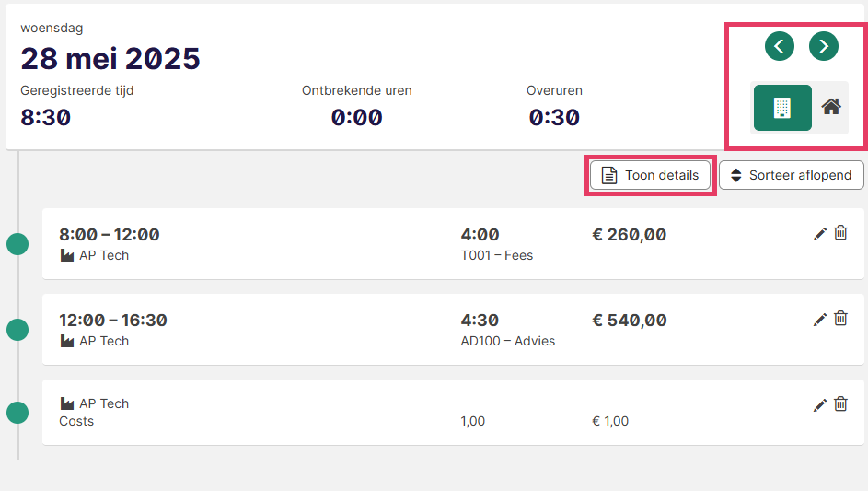Image resolution: width=868 pixels, height=491 pixels.
Task: Click Toon details button
Action: (x=651, y=175)
